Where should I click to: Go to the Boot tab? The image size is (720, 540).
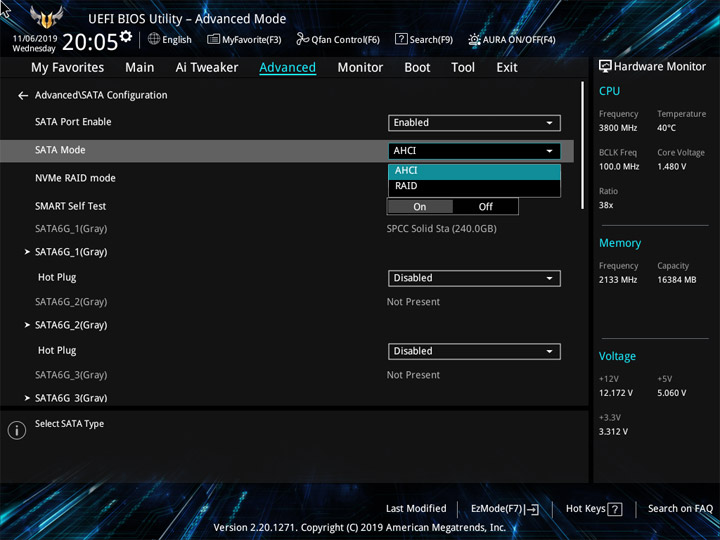coord(417,68)
